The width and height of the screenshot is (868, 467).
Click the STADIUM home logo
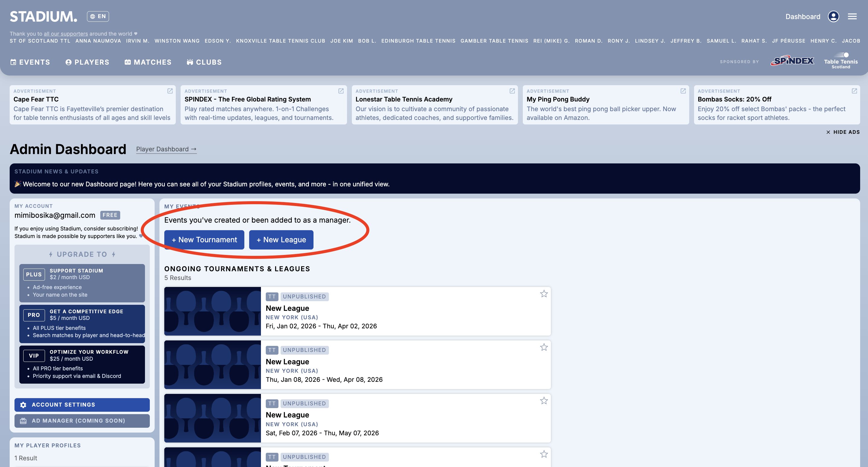point(43,17)
